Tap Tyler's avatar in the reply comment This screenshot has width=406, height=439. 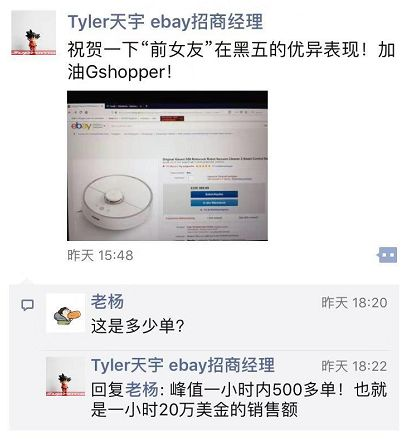66,377
